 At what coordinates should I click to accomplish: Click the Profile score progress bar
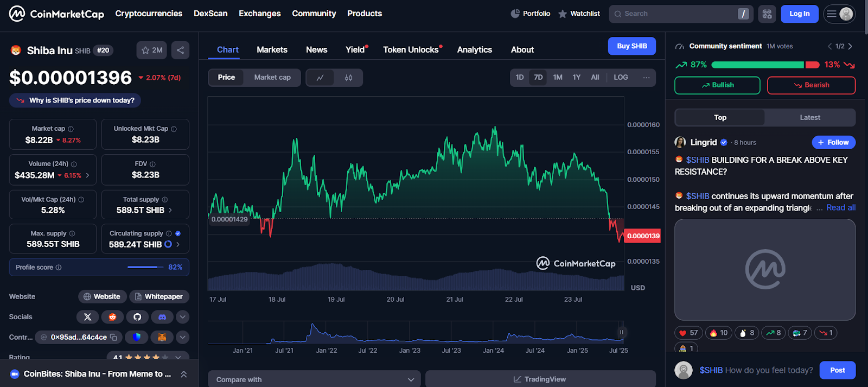145,267
